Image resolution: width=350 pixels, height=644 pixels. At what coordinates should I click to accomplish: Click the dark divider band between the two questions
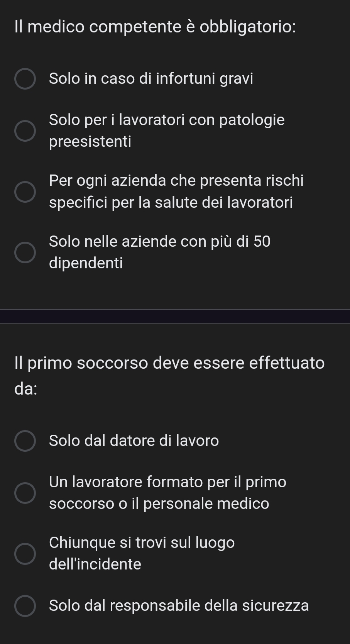click(x=175, y=316)
